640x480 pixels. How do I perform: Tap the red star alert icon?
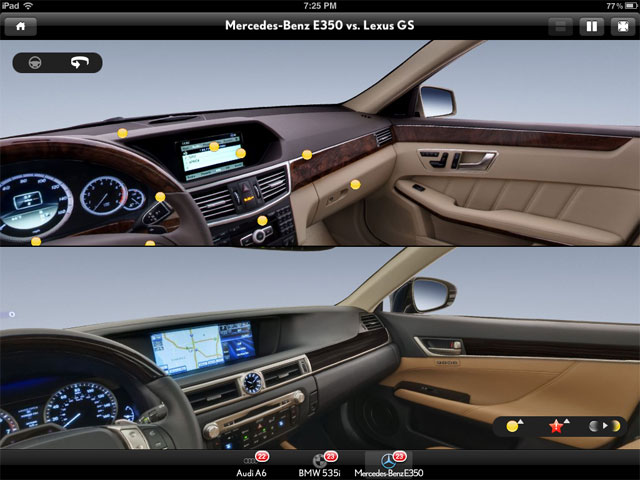(556, 426)
